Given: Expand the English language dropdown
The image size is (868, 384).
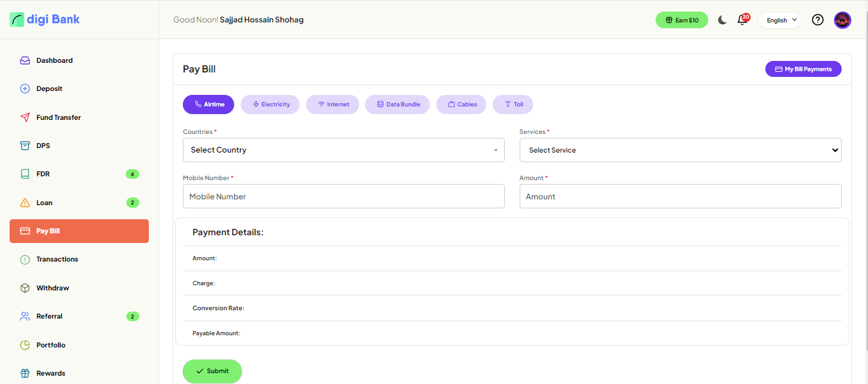Looking at the screenshot, I should [779, 20].
